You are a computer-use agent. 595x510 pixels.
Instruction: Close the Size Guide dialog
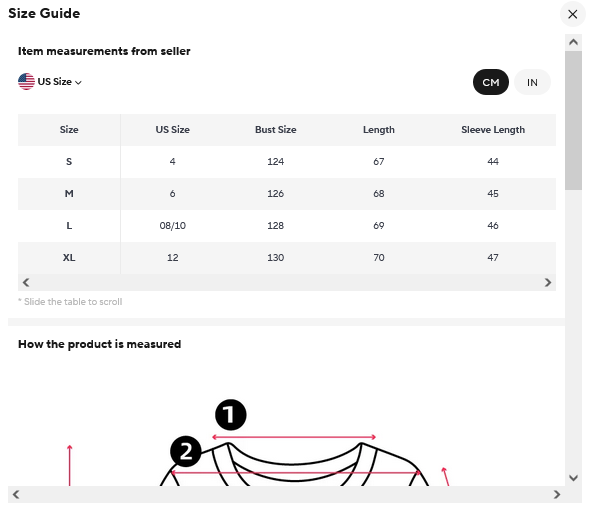(x=572, y=14)
